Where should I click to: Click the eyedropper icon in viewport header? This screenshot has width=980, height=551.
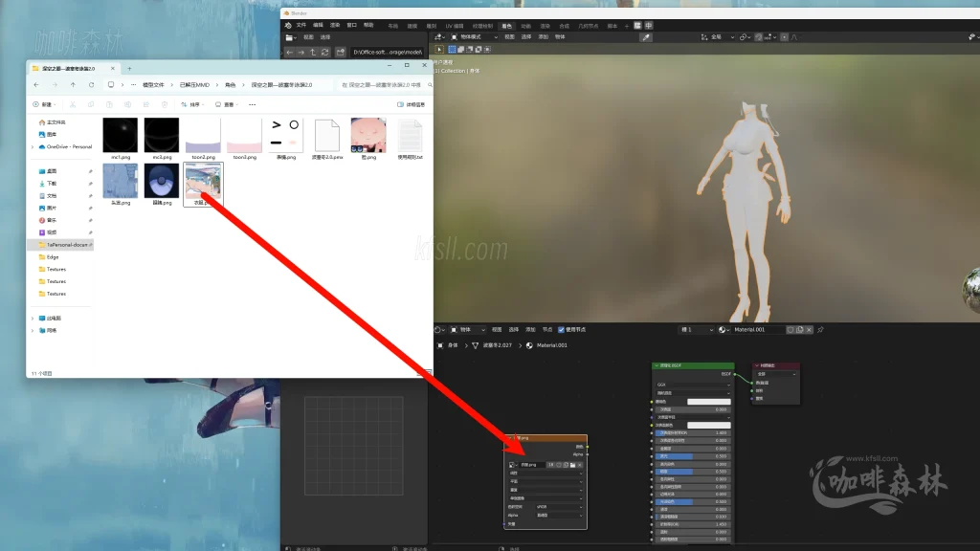(646, 37)
